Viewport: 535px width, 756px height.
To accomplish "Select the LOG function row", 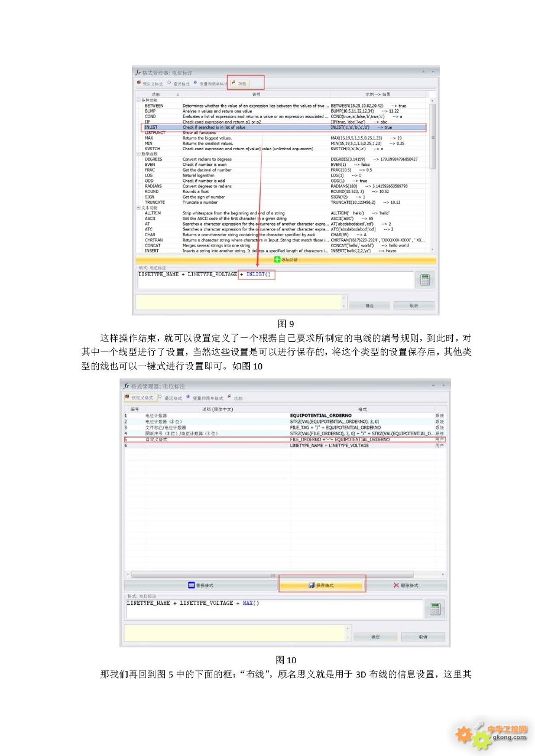I will click(x=285, y=175).
